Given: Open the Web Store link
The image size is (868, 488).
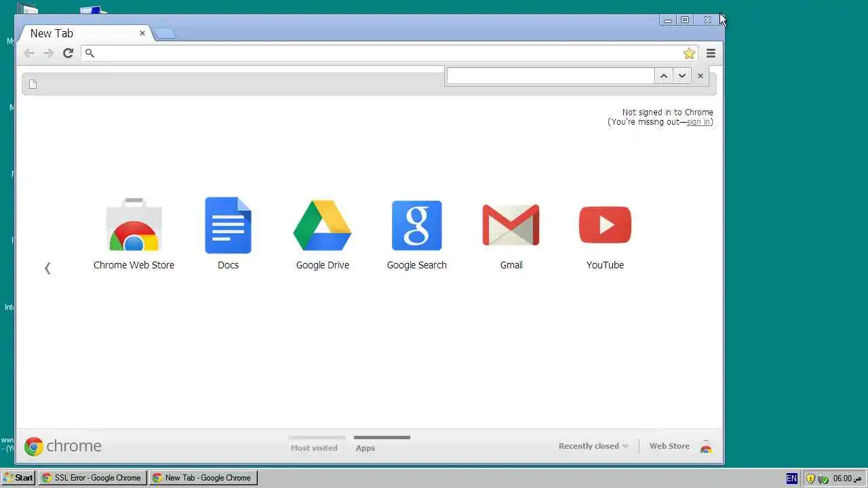Looking at the screenshot, I should 669,446.
